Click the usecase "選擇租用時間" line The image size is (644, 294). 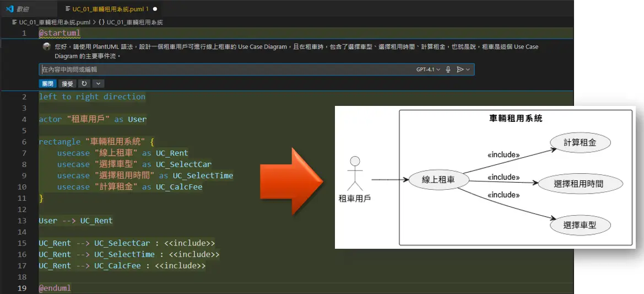coord(145,175)
